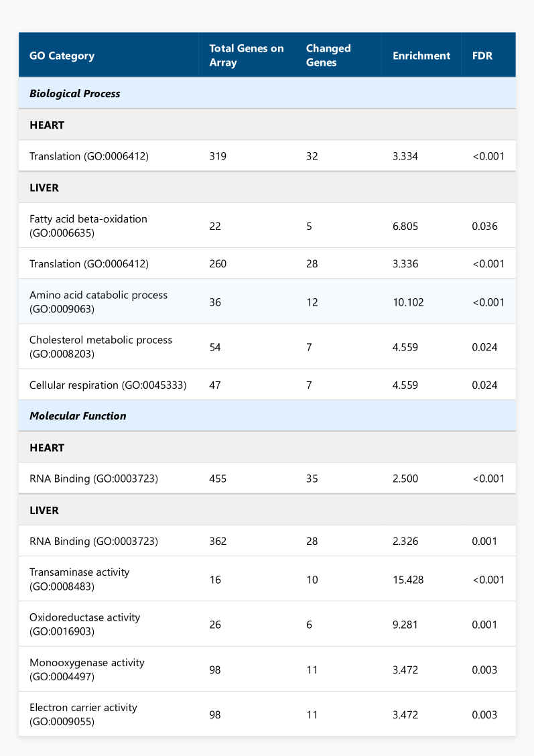Screen dimensions: 534x756
Task: Click Monooxygenase activity (GO:0004497) cell
Action: [x=86, y=670]
